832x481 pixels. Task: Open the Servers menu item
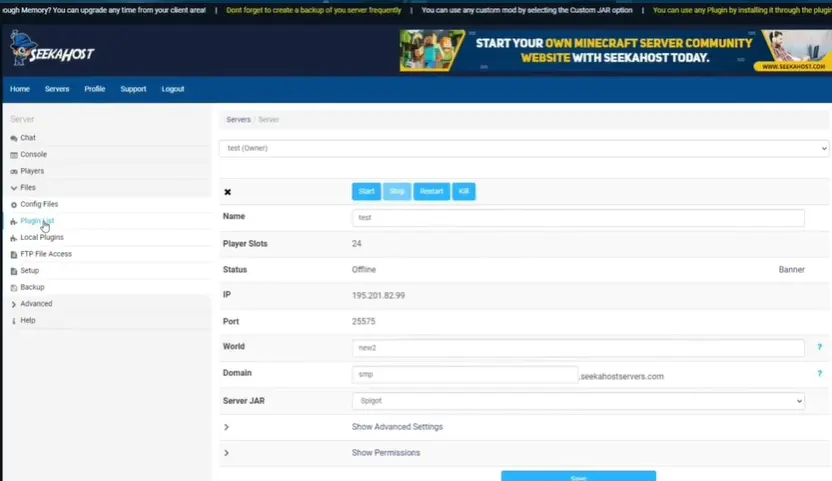[x=57, y=89]
